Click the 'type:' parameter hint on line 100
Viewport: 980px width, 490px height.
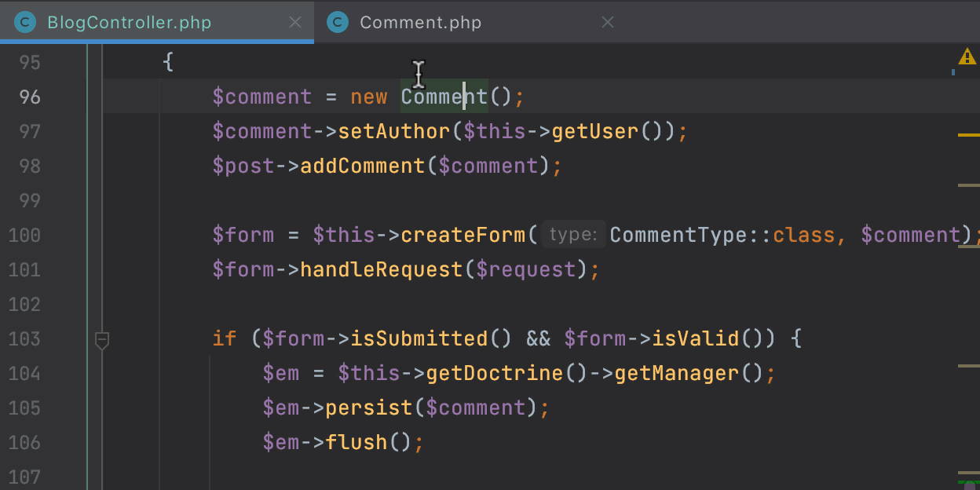[573, 235]
